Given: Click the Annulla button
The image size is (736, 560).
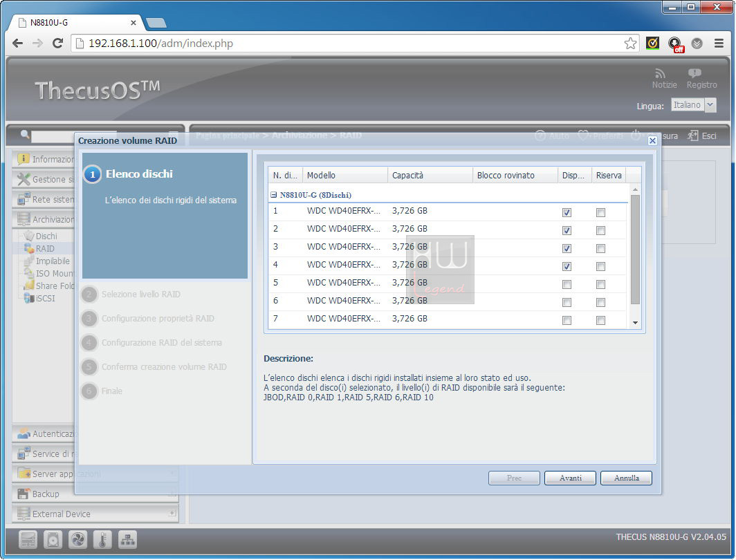Looking at the screenshot, I should (x=626, y=478).
